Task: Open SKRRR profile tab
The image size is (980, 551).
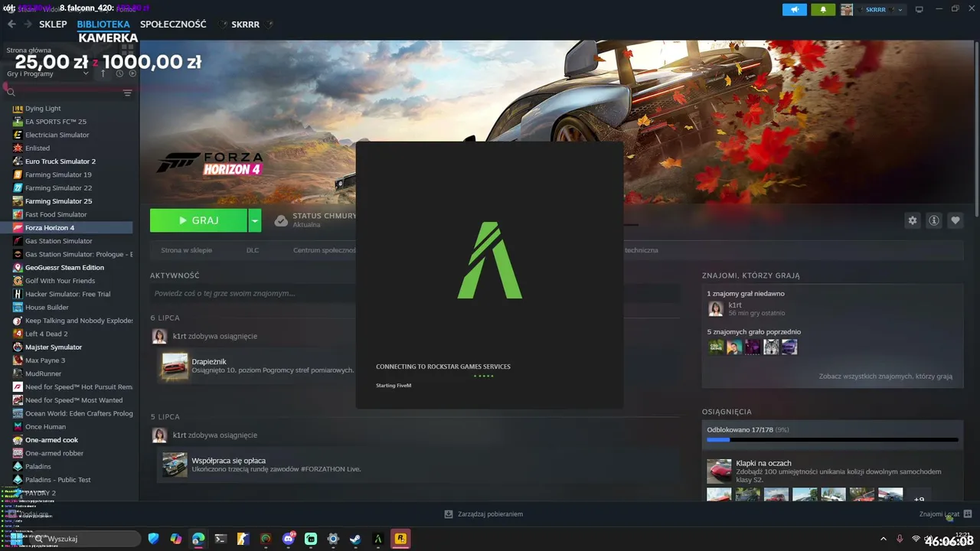Action: 245,24
